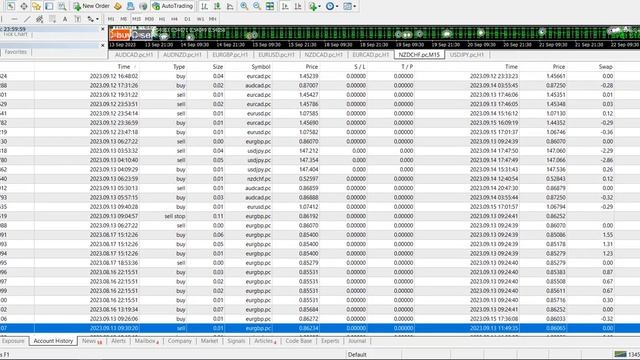Image resolution: width=640 pixels, height=360 pixels.
Task: Switch timeframe to H4
Action: [x=175, y=19]
